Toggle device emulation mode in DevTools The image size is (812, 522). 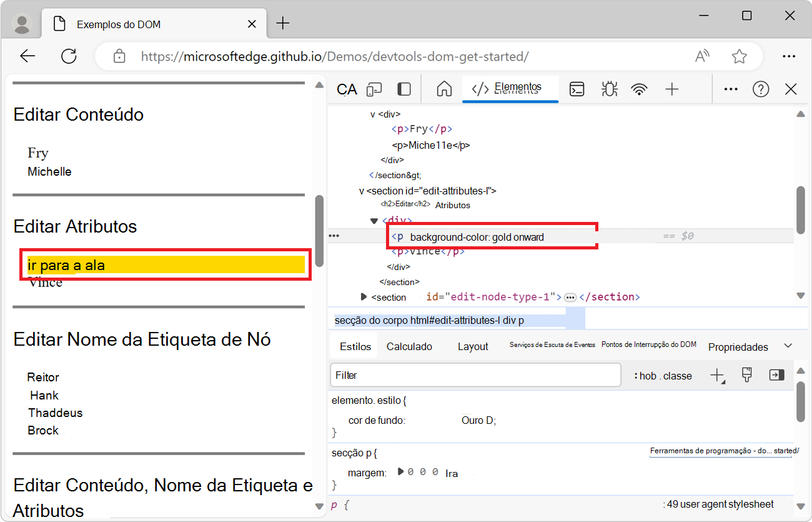[374, 89]
